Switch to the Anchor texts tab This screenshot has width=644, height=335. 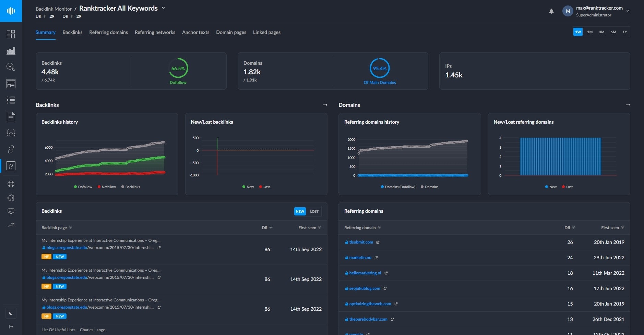[195, 32]
